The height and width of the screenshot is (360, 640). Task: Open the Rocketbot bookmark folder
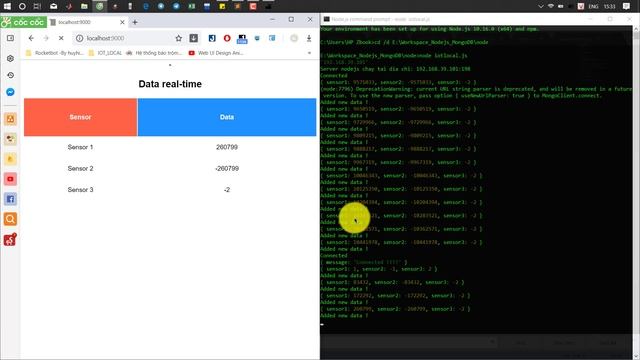point(54,53)
